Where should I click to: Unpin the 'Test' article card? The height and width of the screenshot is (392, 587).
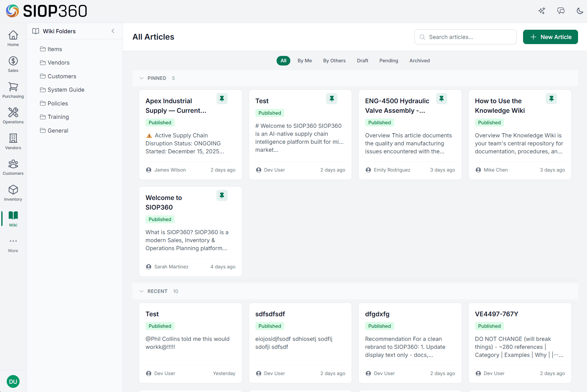tap(332, 98)
